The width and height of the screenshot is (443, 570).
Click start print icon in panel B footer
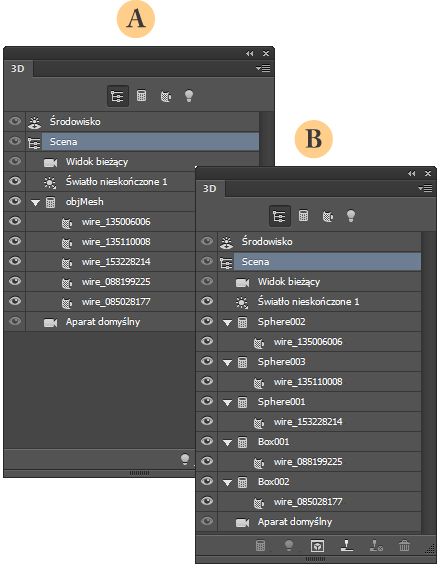[x=347, y=545]
